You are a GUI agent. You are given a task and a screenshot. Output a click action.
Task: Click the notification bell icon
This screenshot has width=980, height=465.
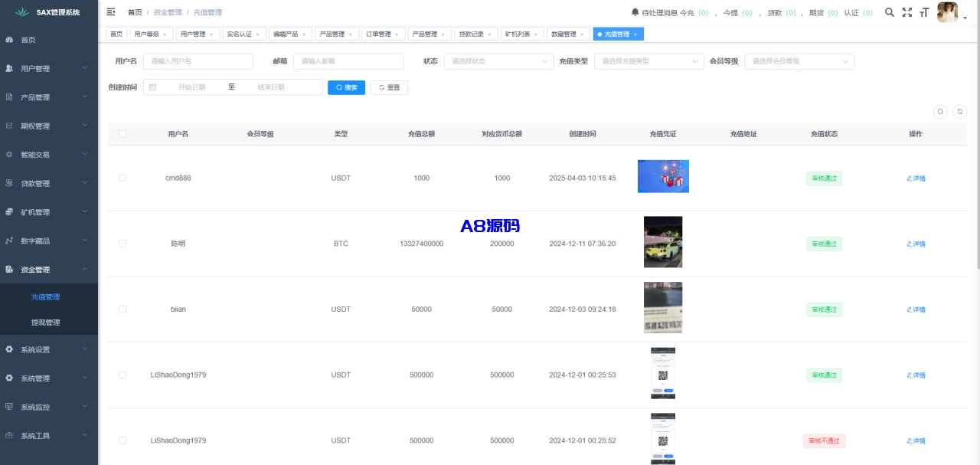coord(635,12)
